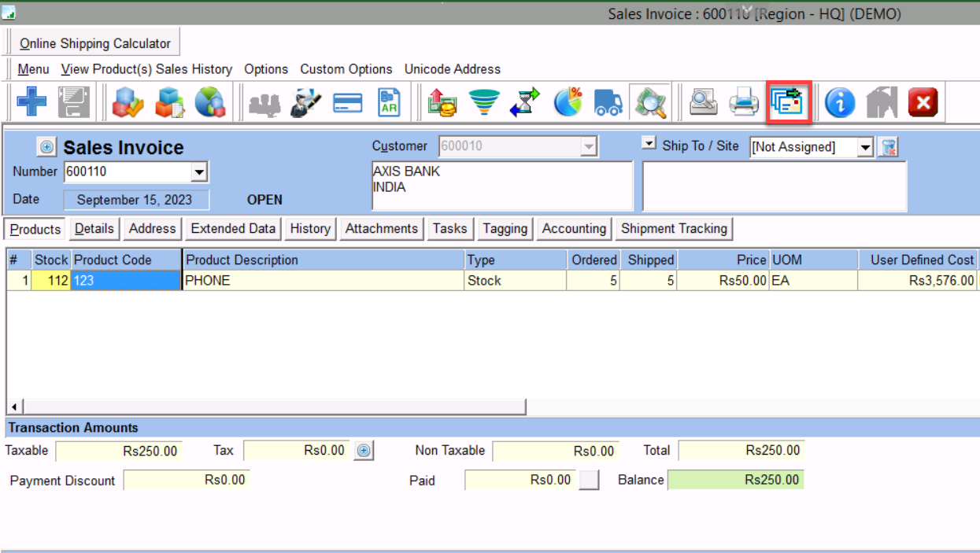Select the Product Code cell containing 123
The image size is (980, 553).
pos(125,281)
